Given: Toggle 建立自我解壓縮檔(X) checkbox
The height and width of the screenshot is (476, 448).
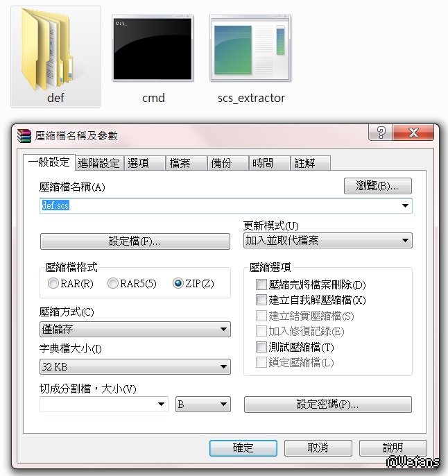Looking at the screenshot, I should [261, 300].
